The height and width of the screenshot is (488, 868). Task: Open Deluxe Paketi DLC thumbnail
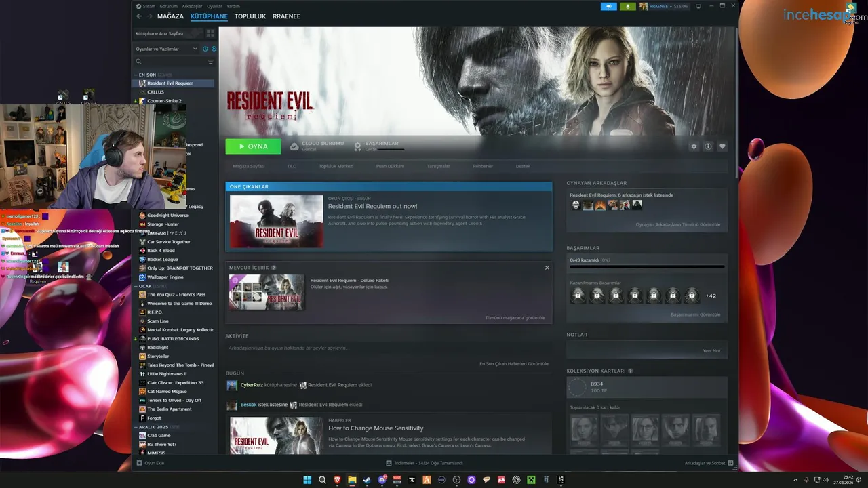point(267,292)
